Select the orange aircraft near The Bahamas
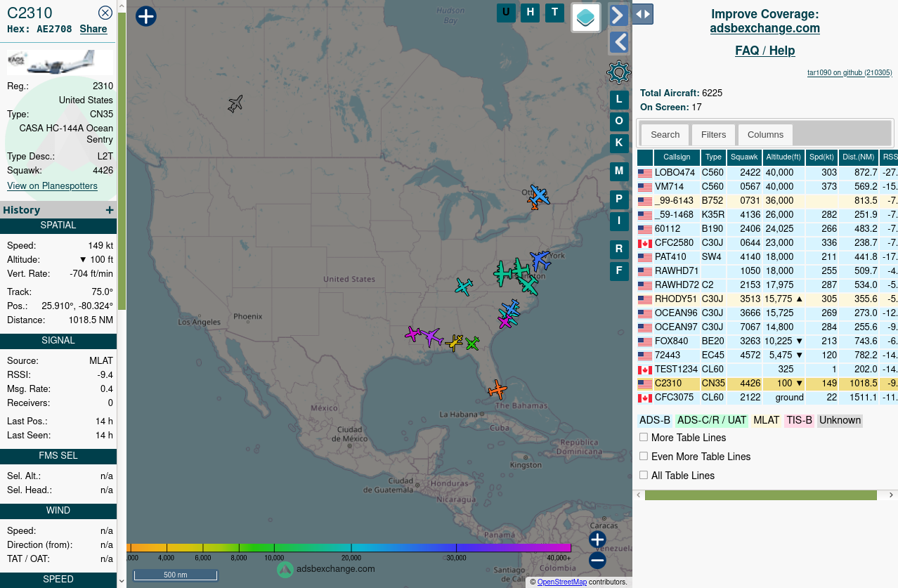 pos(497,389)
